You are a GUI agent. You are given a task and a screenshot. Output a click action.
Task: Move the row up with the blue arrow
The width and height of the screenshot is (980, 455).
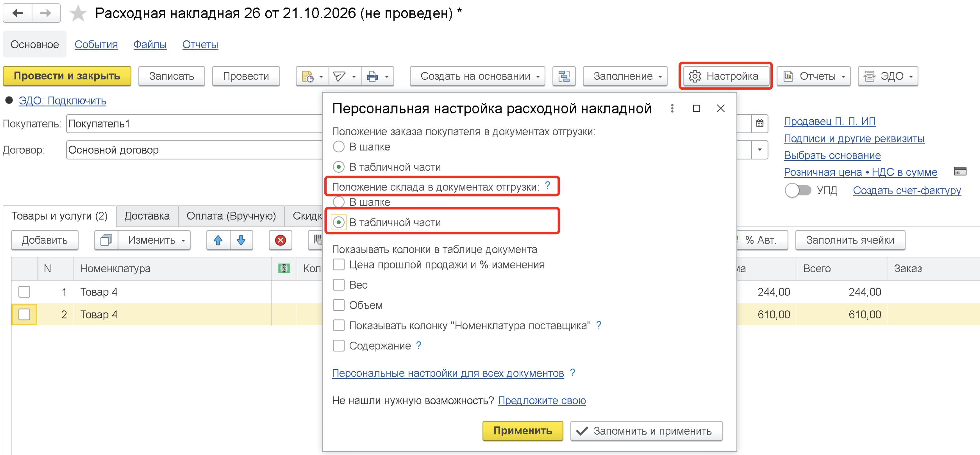pos(218,240)
